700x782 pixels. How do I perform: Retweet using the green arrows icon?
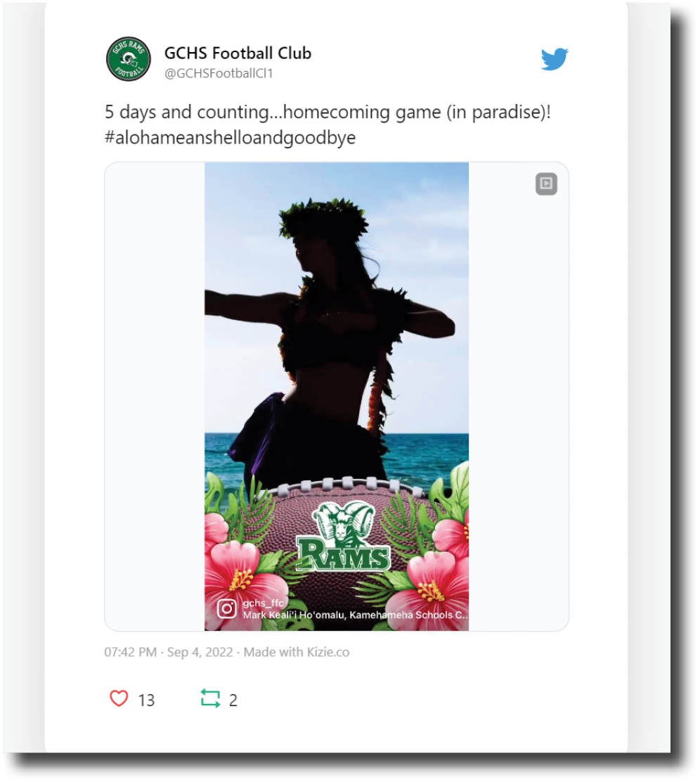tap(210, 699)
